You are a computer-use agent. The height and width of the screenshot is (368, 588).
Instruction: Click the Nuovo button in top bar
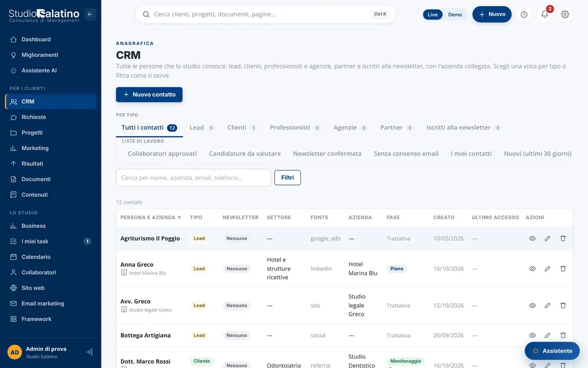pyautogui.click(x=492, y=14)
